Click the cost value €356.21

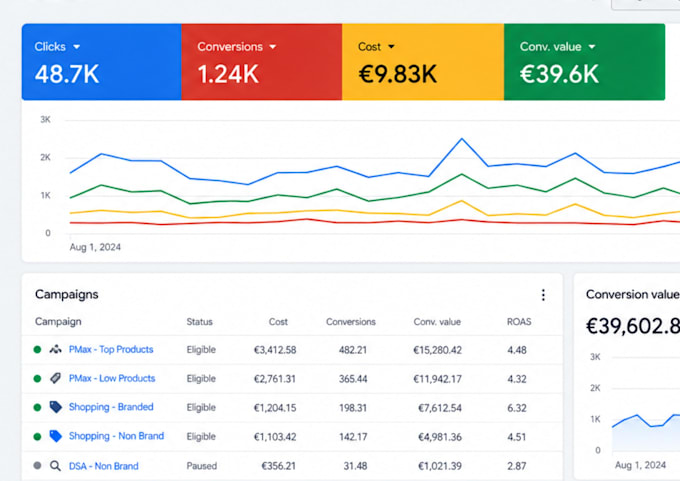point(278,466)
